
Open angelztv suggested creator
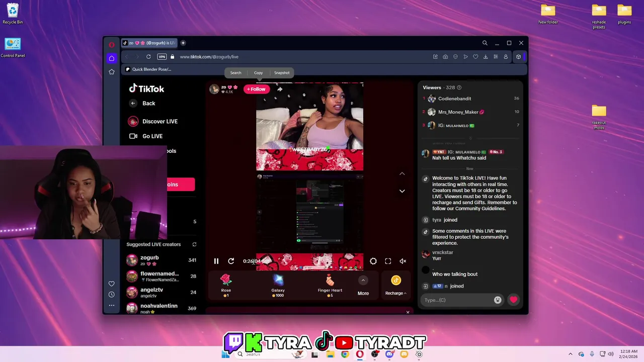(x=162, y=292)
